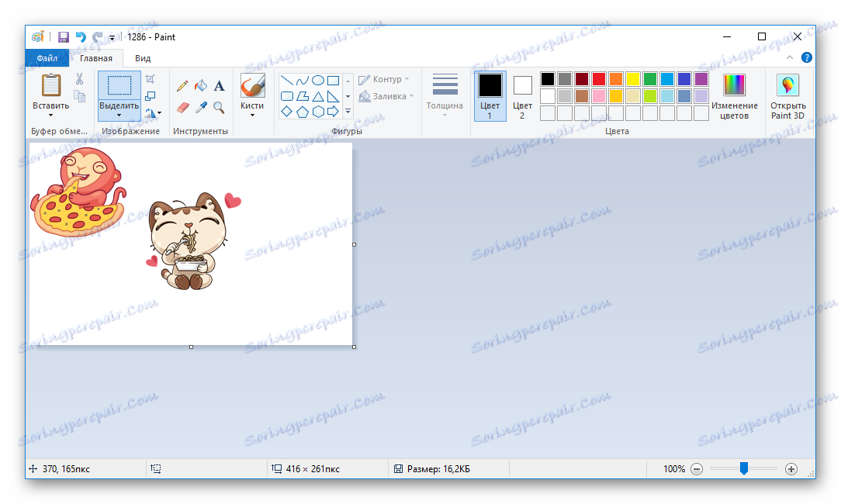
Task: Undo the last action in the title bar
Action: coord(81,37)
